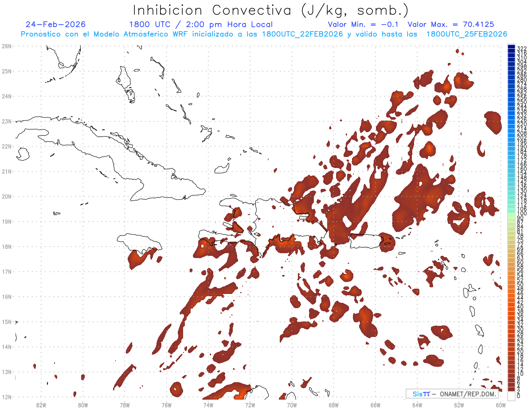This screenshot has height=411, width=532.
Task: Click the "22N" latitude label
Action: point(6,146)
